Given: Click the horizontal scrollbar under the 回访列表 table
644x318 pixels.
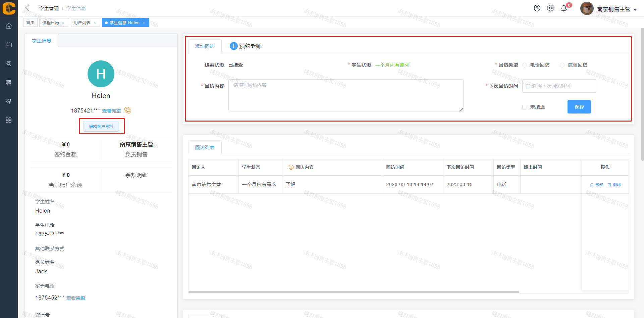Looking at the screenshot, I should point(354,292).
